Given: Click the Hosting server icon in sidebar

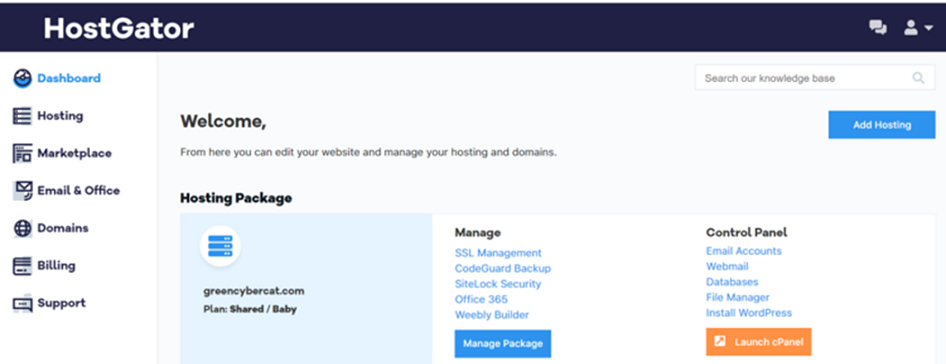Looking at the screenshot, I should (22, 116).
